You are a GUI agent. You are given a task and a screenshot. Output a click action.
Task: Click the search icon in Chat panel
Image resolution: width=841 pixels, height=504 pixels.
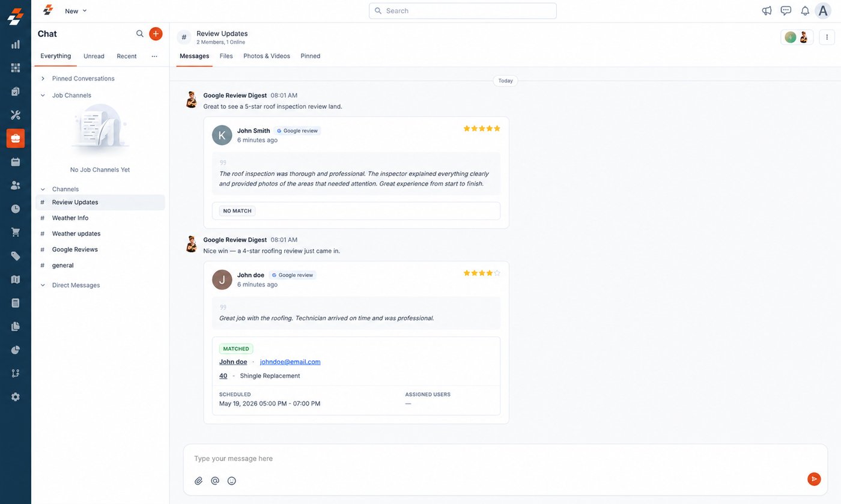coord(140,34)
